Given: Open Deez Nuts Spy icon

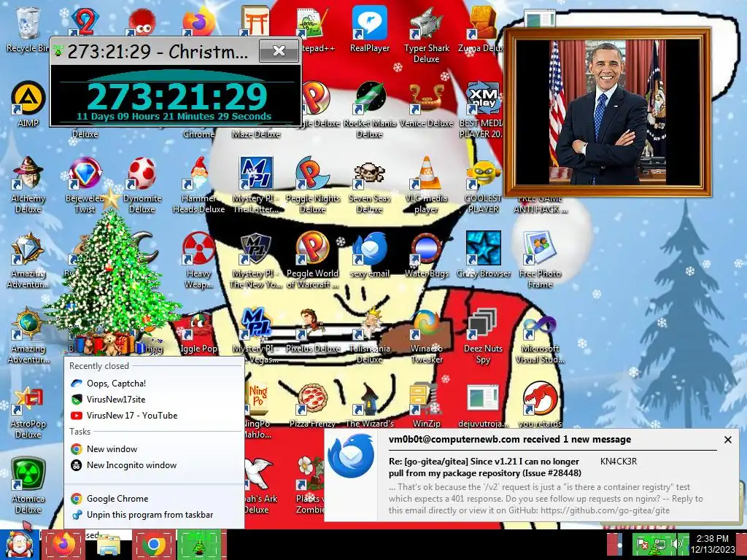Looking at the screenshot, I should [483, 335].
